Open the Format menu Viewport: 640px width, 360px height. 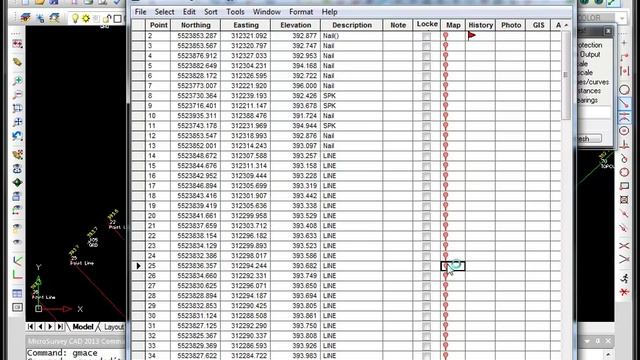click(x=301, y=12)
